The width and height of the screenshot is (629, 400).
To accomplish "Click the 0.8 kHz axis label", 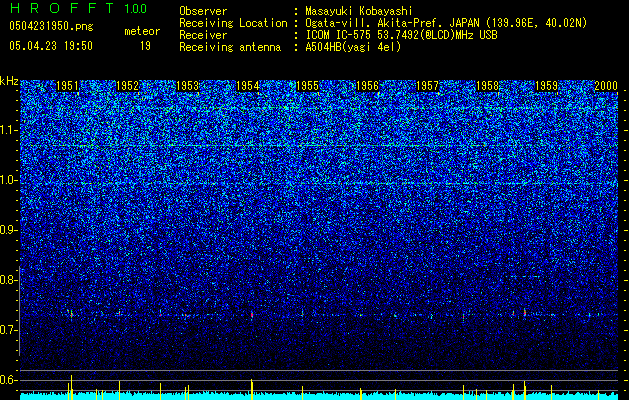I will pos(7,280).
